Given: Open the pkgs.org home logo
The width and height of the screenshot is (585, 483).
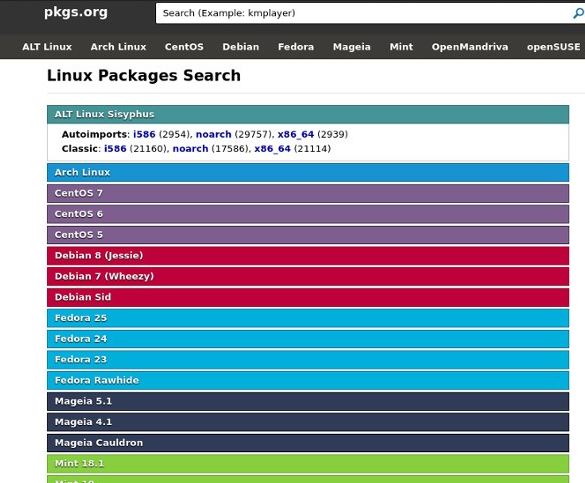Looking at the screenshot, I should tap(76, 12).
